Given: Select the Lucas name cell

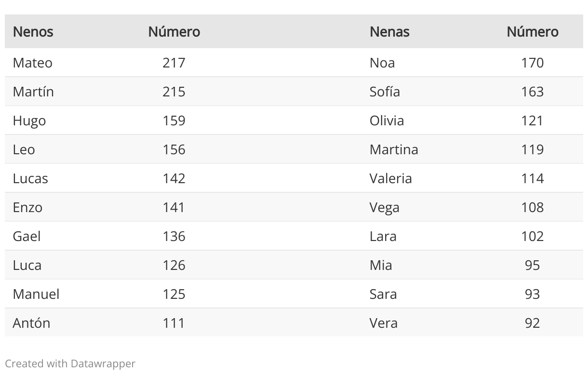Looking at the screenshot, I should pyautogui.click(x=30, y=178).
